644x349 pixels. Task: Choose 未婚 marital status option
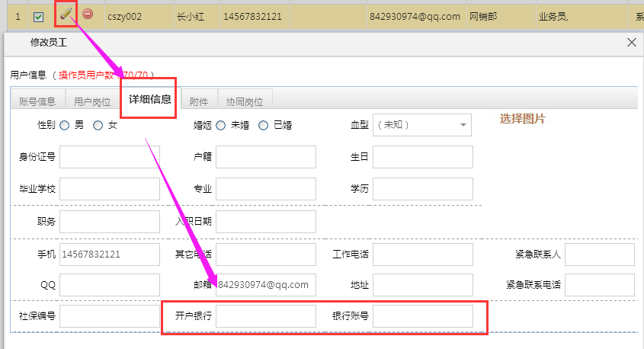pos(220,125)
